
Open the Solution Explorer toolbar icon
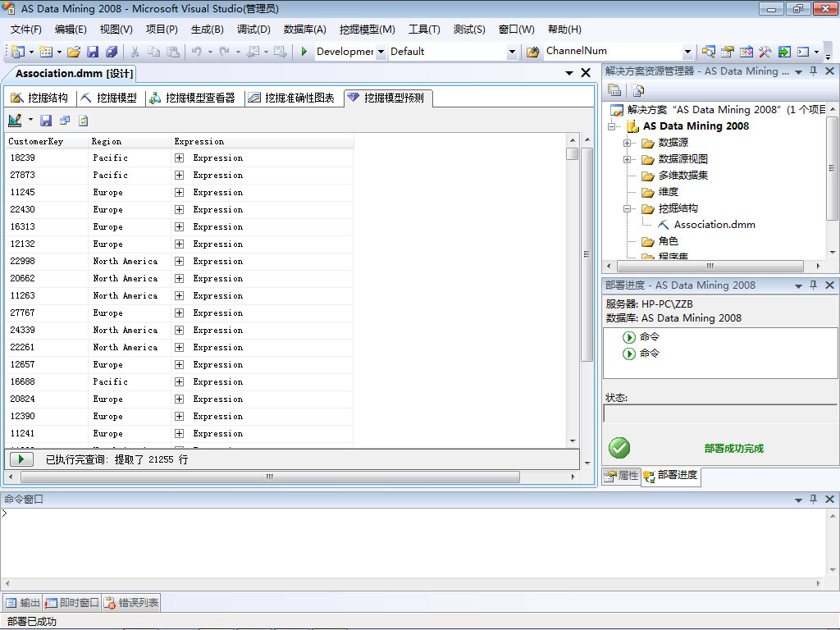tap(708, 52)
